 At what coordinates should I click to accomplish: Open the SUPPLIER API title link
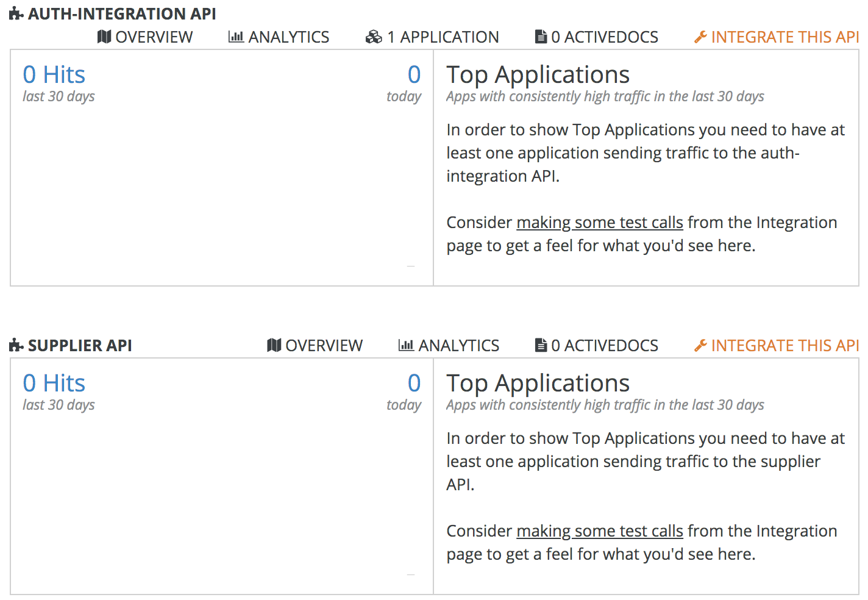[80, 346]
